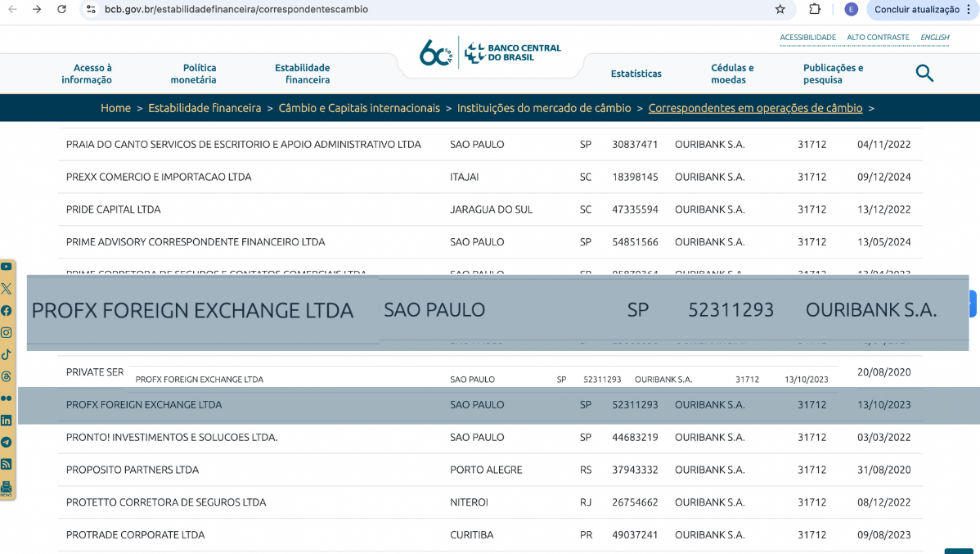Open the RSS feed icon
The width and height of the screenshot is (980, 554).
click(x=7, y=464)
